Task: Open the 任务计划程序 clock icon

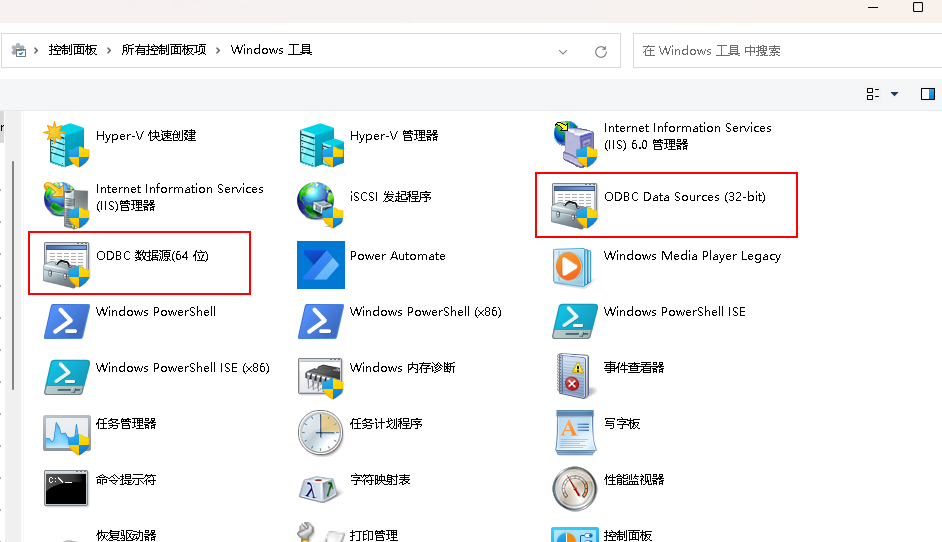Action: coord(321,432)
